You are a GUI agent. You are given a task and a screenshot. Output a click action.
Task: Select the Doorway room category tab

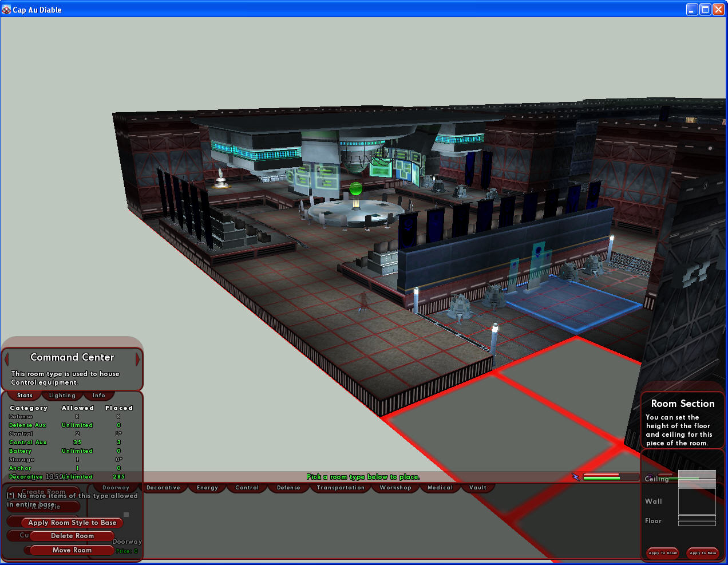pos(116,488)
